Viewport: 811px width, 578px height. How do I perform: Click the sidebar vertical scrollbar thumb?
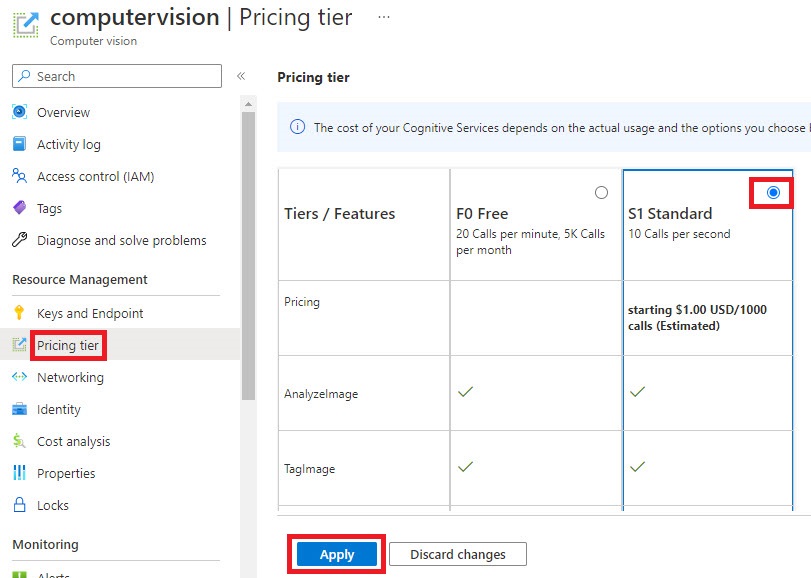248,256
